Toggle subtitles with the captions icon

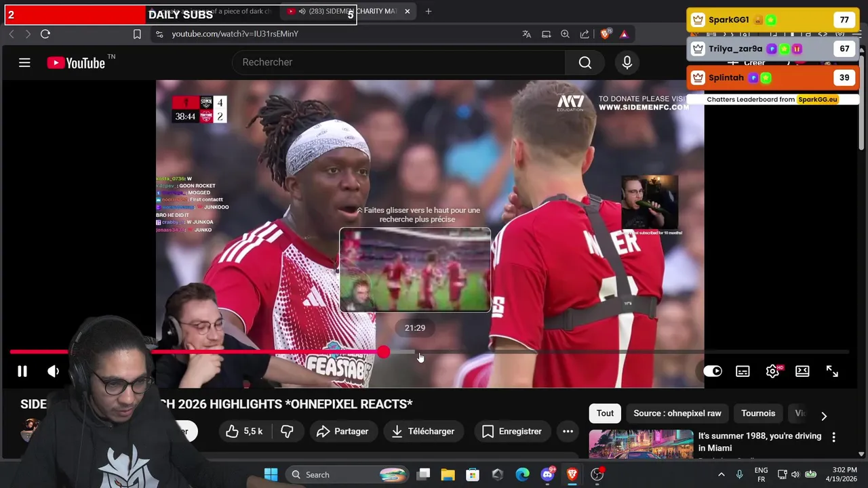pyautogui.click(x=743, y=371)
